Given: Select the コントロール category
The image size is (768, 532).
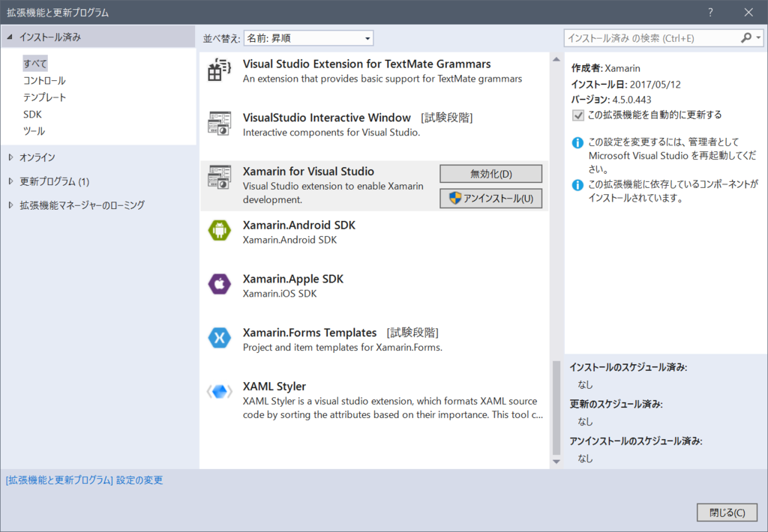Looking at the screenshot, I should (x=44, y=80).
